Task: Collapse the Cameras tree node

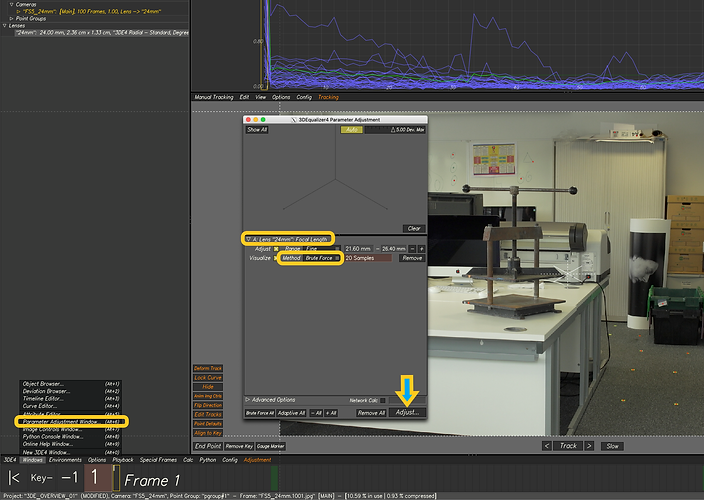Action: (x=12, y=4)
